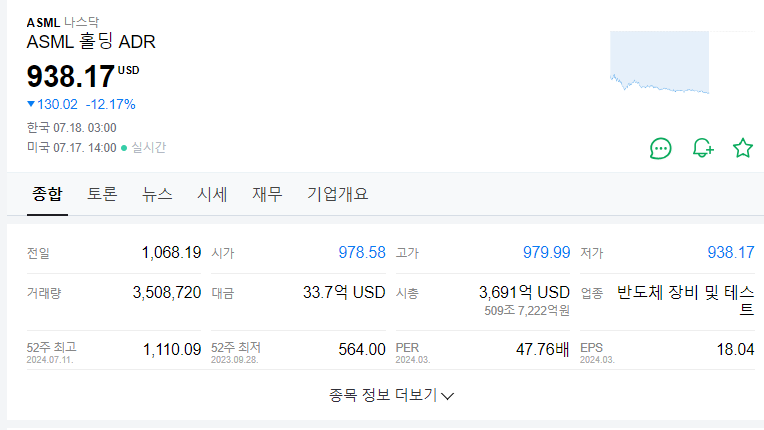Click the price change -12.17% text
This screenshot has width=764, height=430.
(x=111, y=104)
